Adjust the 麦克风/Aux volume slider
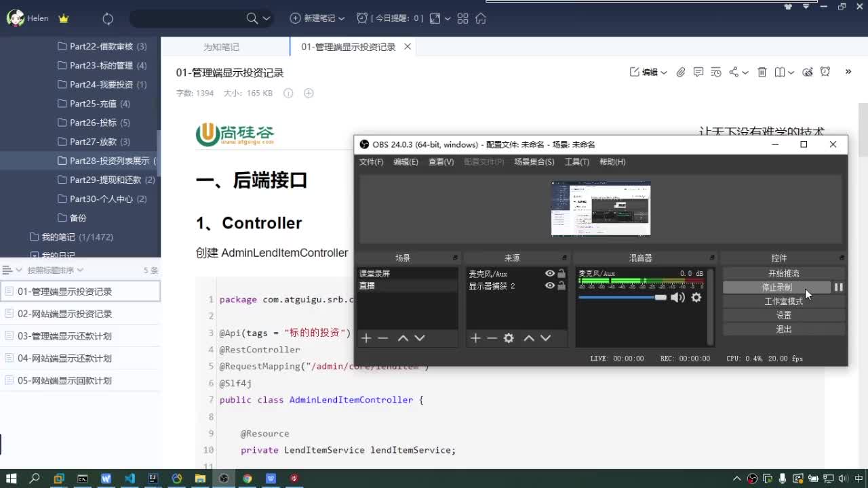The height and width of the screenshot is (488, 868). point(623,298)
